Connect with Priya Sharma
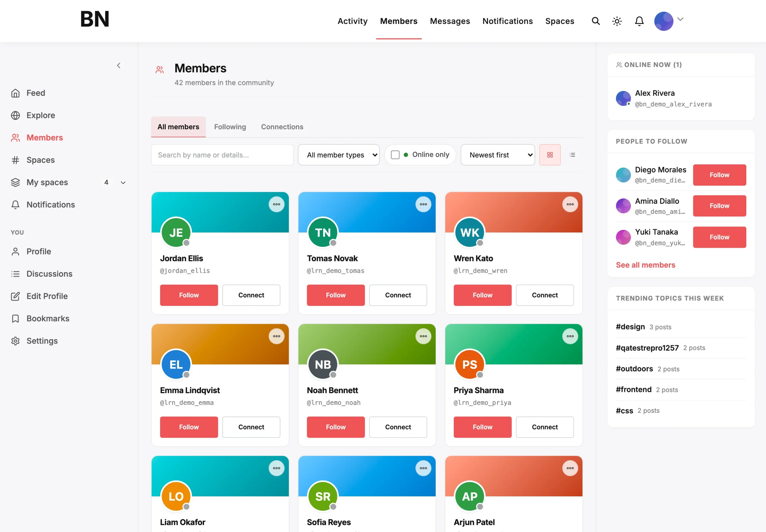Screen dimensions: 766x532 point(545,427)
